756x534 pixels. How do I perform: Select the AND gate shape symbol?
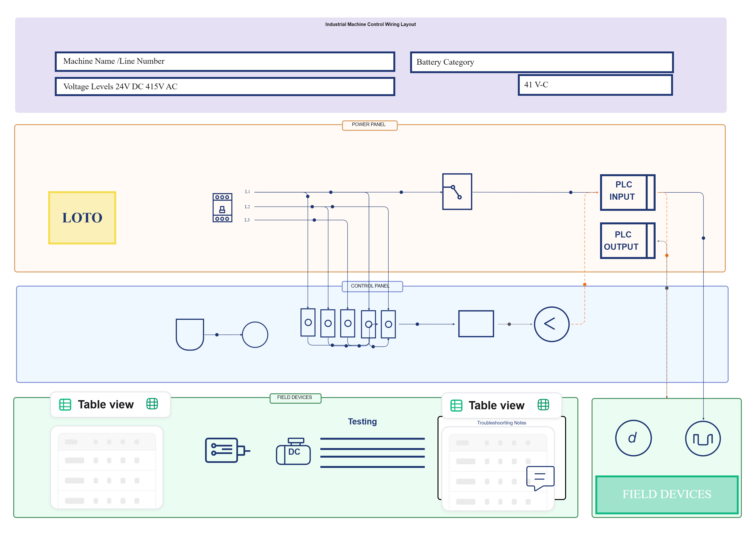190,334
